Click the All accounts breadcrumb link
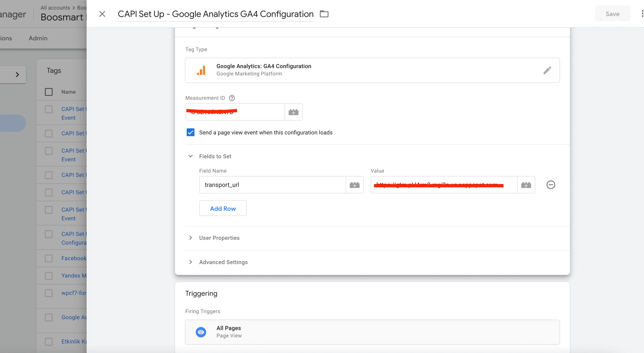This screenshot has width=644, height=353. click(x=55, y=8)
